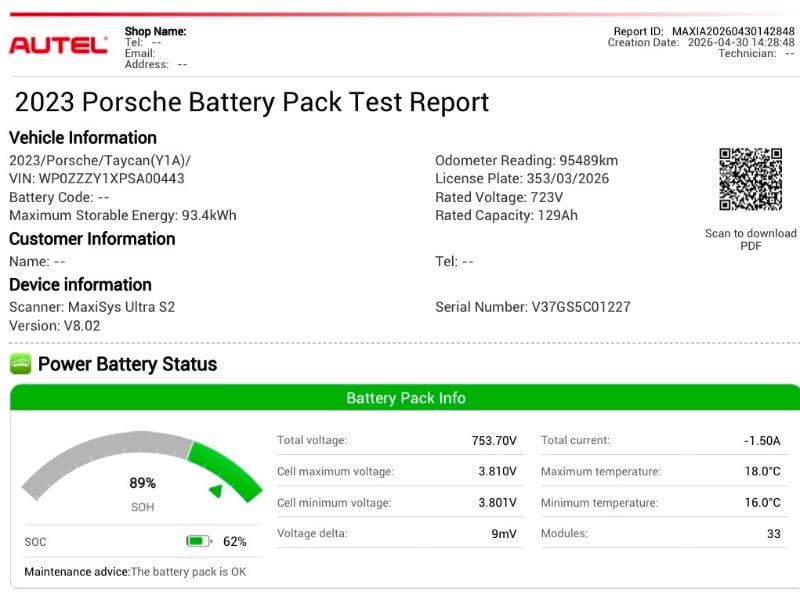Click the 62% SOC value
Screen dimensions: 800x596
click(x=235, y=541)
